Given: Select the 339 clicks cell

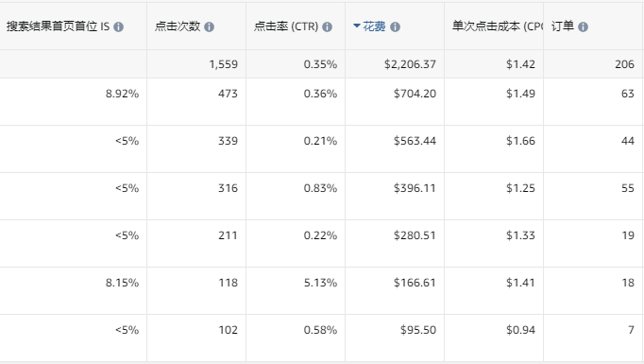Looking at the screenshot, I should tap(196, 148).
